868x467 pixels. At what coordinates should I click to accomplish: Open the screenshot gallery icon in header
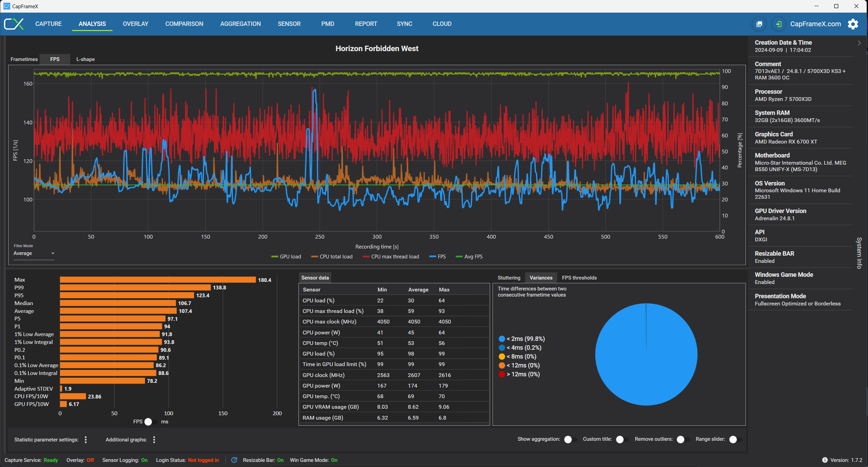[x=759, y=24]
